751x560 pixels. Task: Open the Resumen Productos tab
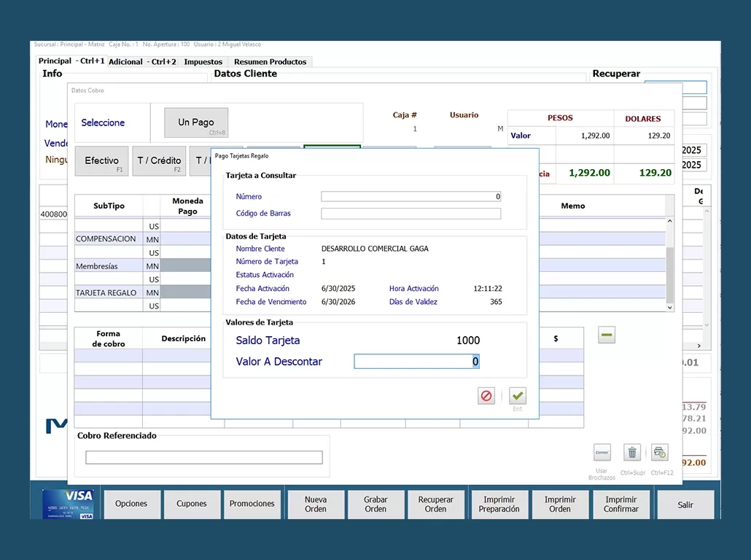point(270,62)
